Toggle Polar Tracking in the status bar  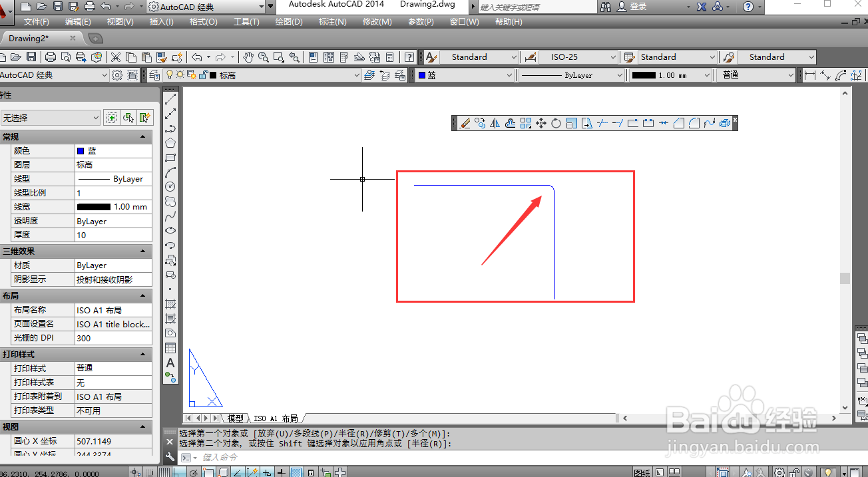pos(193,471)
